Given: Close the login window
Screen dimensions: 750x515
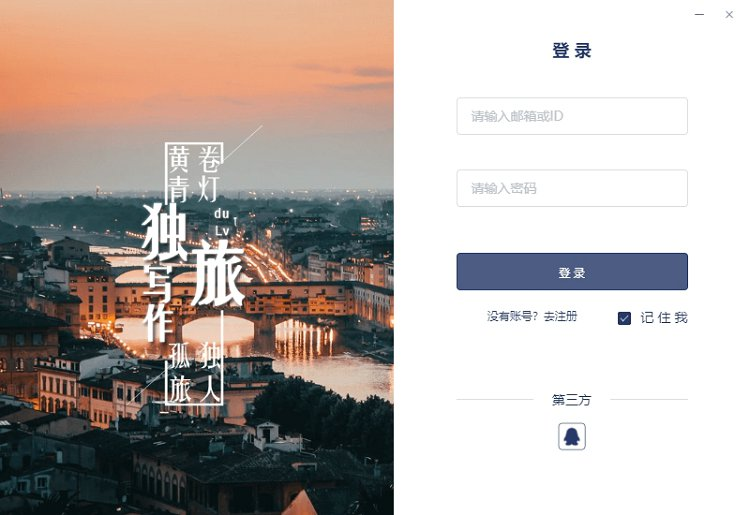Looking at the screenshot, I should pyautogui.click(x=729, y=14).
